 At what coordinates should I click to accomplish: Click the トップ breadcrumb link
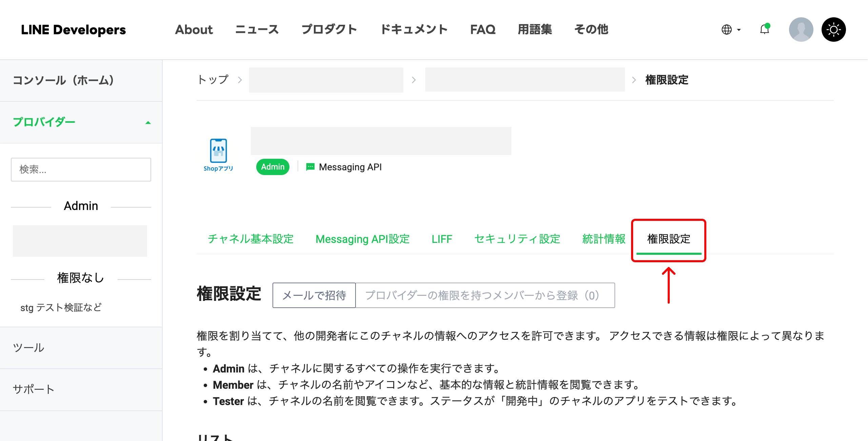(213, 80)
